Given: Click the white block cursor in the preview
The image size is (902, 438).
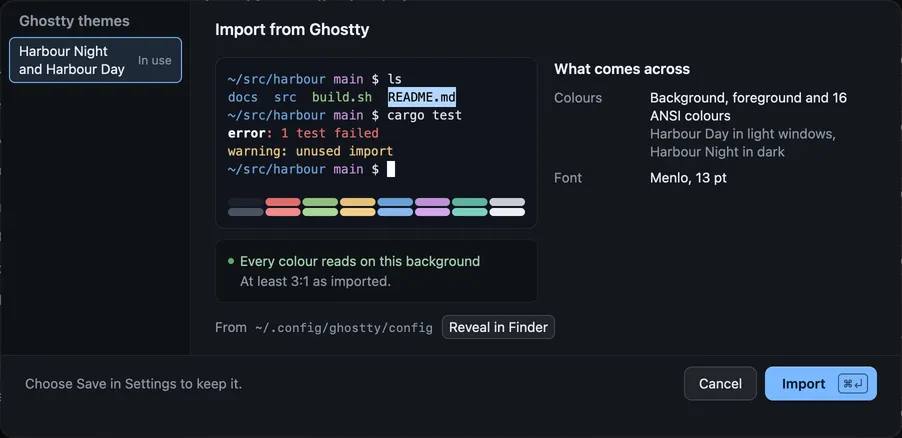Looking at the screenshot, I should click(x=391, y=169).
